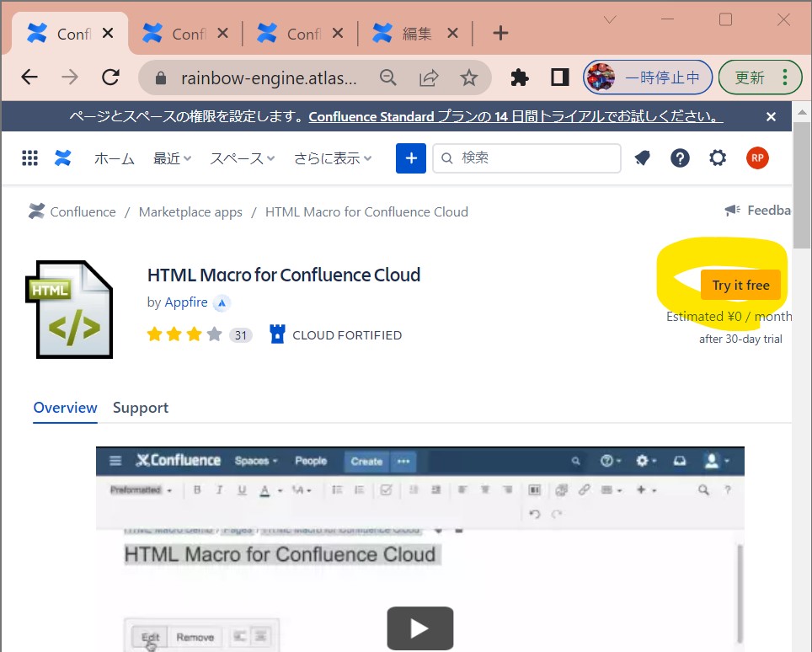Click the Confluence breadcrumb link
The image size is (812, 652).
tap(83, 211)
